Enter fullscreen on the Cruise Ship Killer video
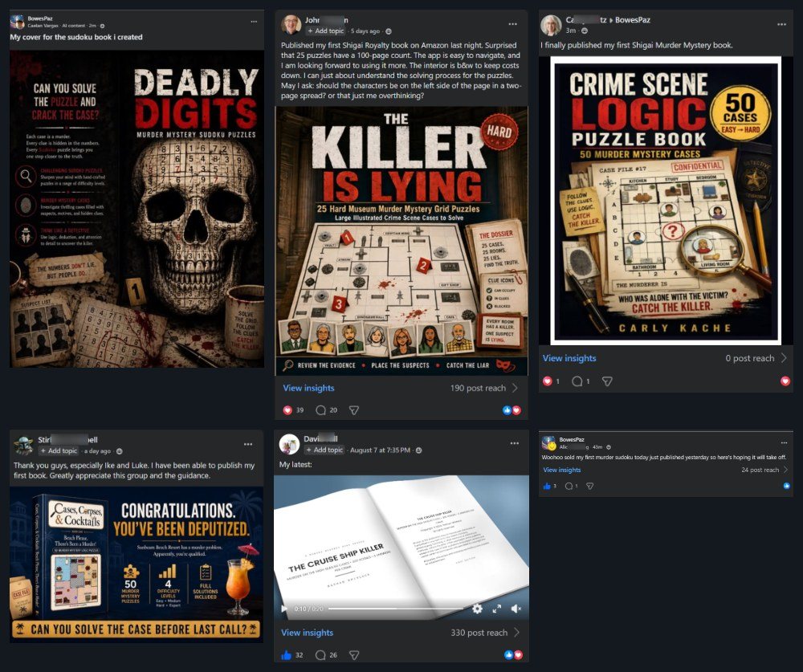The width and height of the screenshot is (803, 672). 497,609
